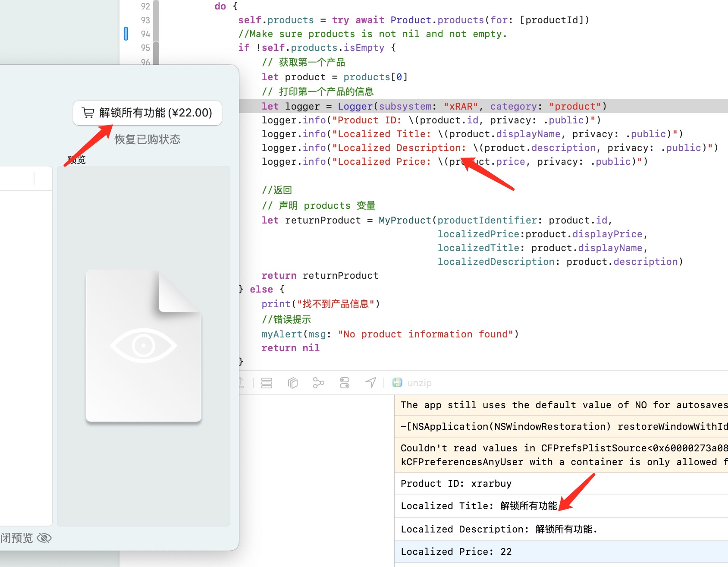Open Debug Memory Graph in debug bar
The image size is (728, 567).
tap(319, 383)
